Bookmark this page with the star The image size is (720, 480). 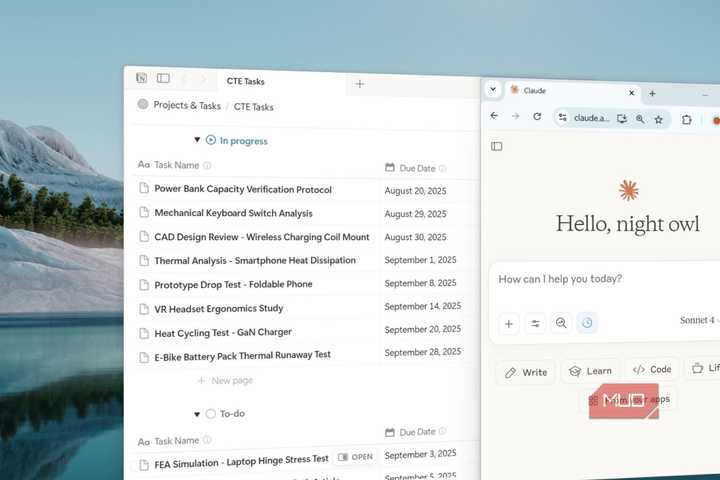click(x=658, y=120)
